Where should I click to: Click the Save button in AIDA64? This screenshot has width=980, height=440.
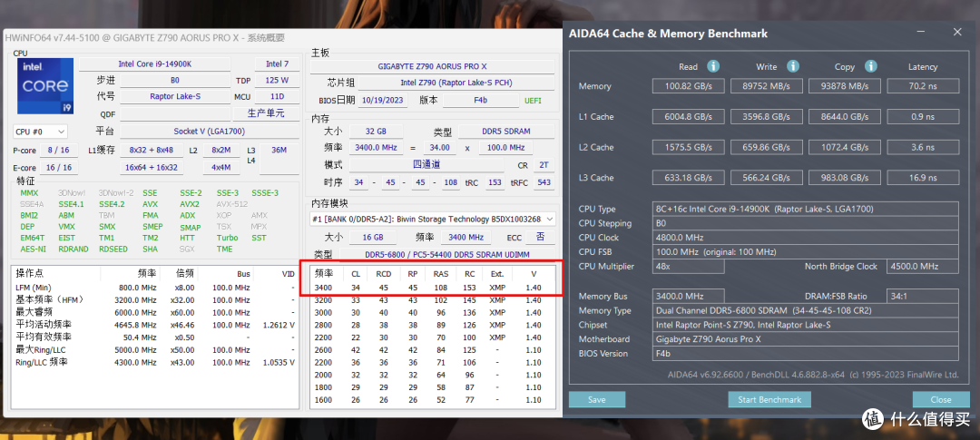coord(597,399)
